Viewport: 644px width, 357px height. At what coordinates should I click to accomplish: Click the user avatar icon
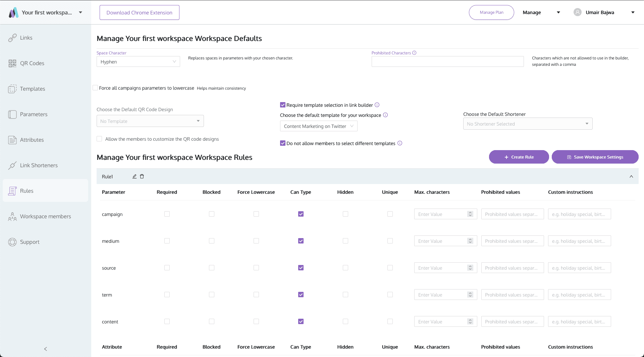pyautogui.click(x=577, y=12)
